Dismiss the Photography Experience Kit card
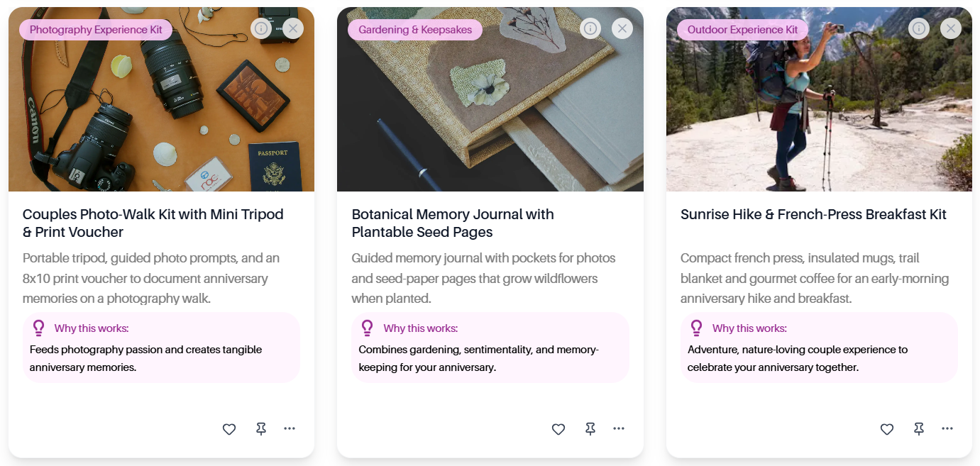 (293, 28)
